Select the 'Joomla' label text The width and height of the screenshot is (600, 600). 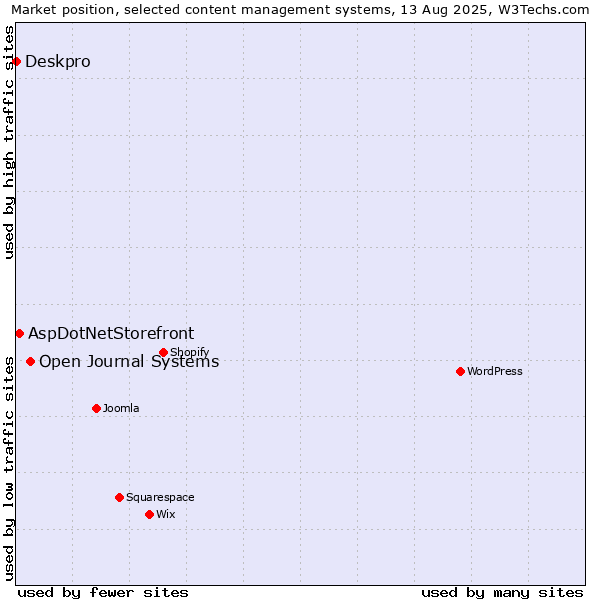tap(121, 408)
